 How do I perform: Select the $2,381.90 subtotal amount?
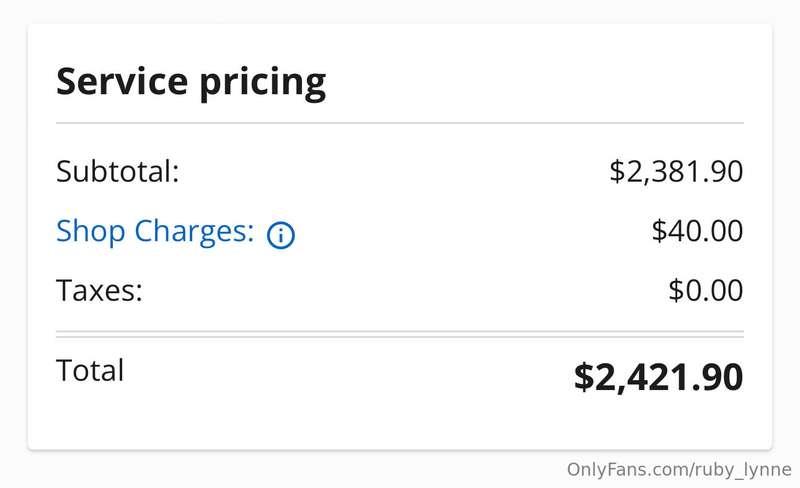676,172
